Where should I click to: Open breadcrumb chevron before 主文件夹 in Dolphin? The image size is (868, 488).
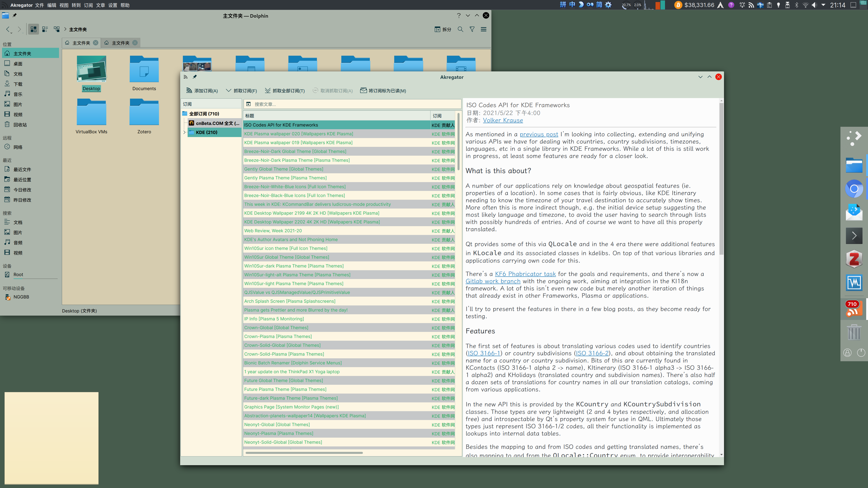click(x=65, y=29)
